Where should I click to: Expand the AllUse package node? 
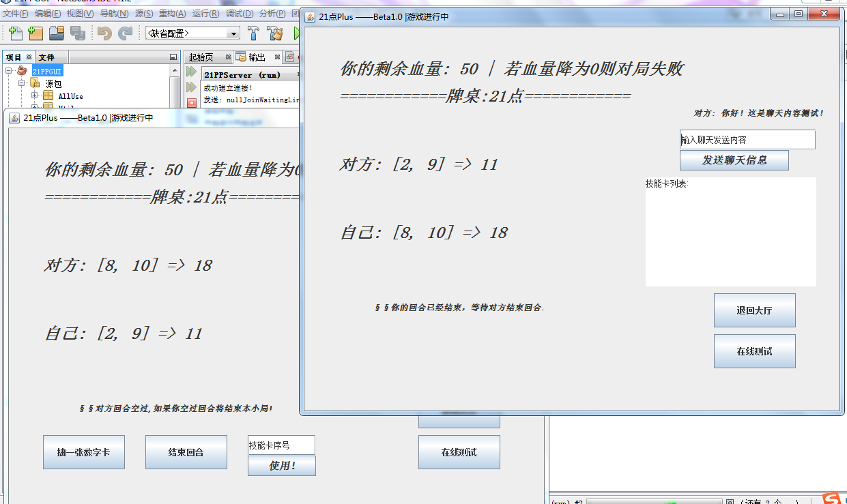(35, 96)
